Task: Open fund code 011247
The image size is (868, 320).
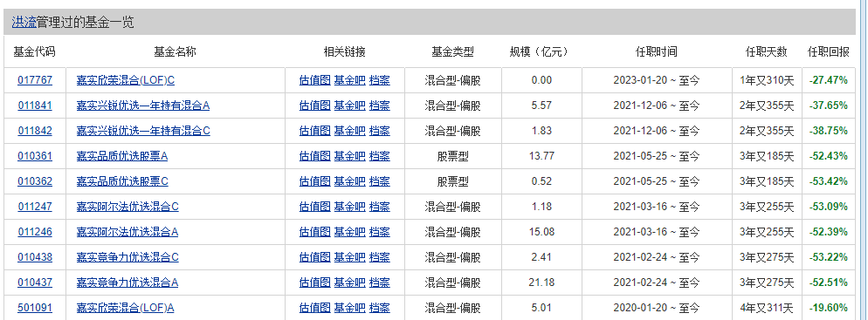Action: point(35,207)
